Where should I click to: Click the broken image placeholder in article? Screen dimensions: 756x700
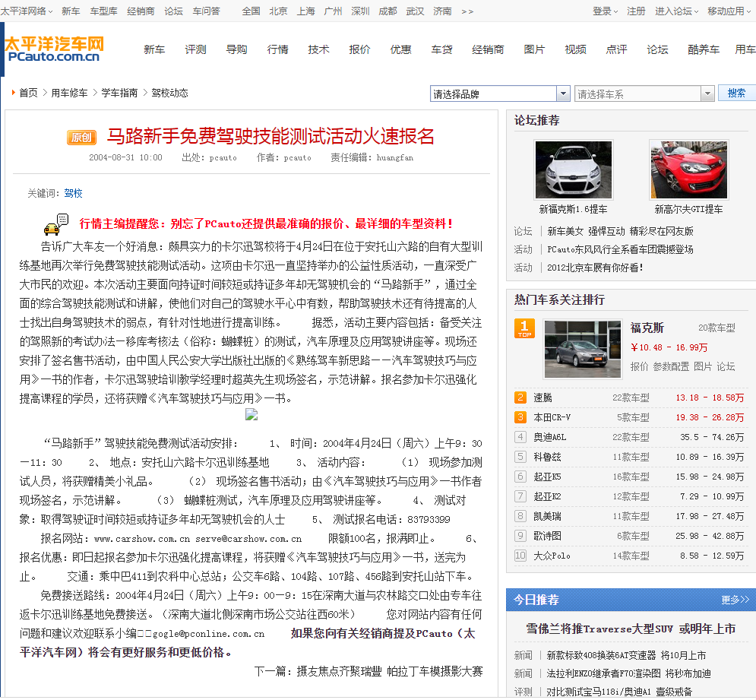251,414
